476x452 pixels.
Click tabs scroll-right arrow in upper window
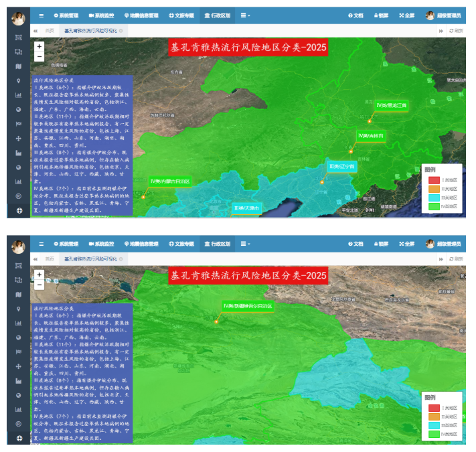(x=441, y=31)
